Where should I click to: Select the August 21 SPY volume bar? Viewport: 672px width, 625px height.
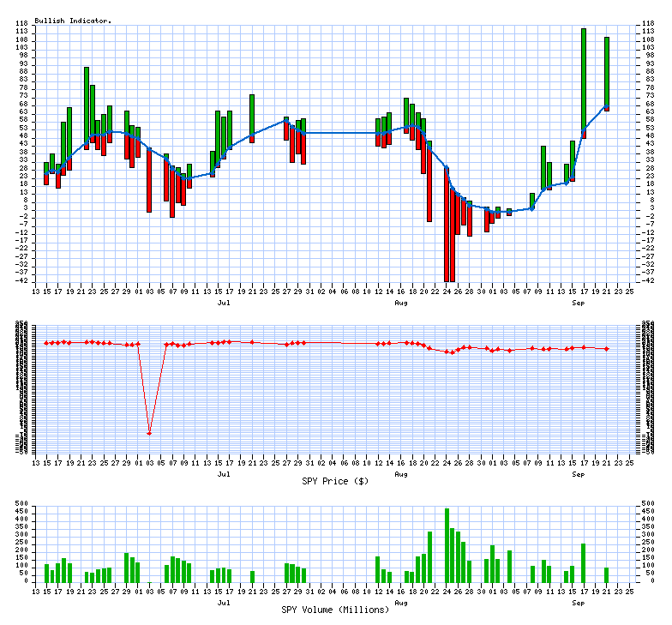(x=429, y=556)
